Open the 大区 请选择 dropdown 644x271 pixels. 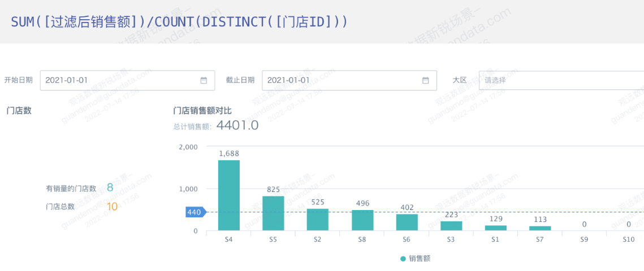pos(560,80)
